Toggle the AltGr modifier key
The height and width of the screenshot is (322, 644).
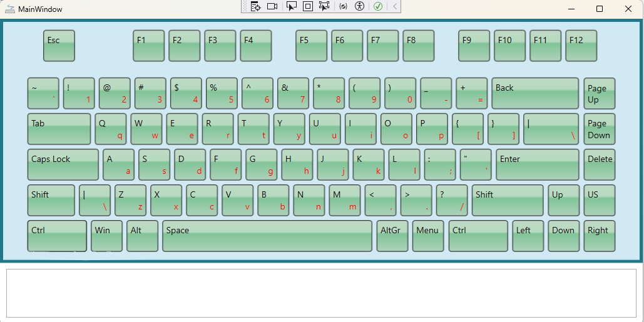392,236
